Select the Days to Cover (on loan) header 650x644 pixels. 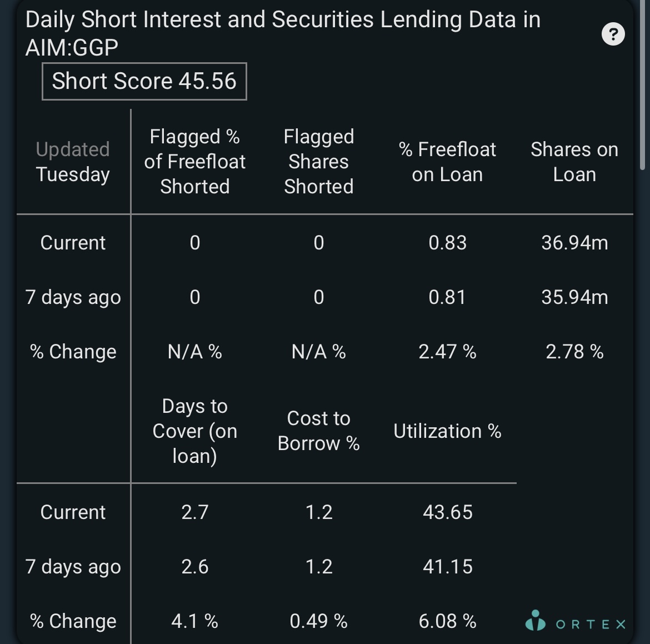pos(195,431)
